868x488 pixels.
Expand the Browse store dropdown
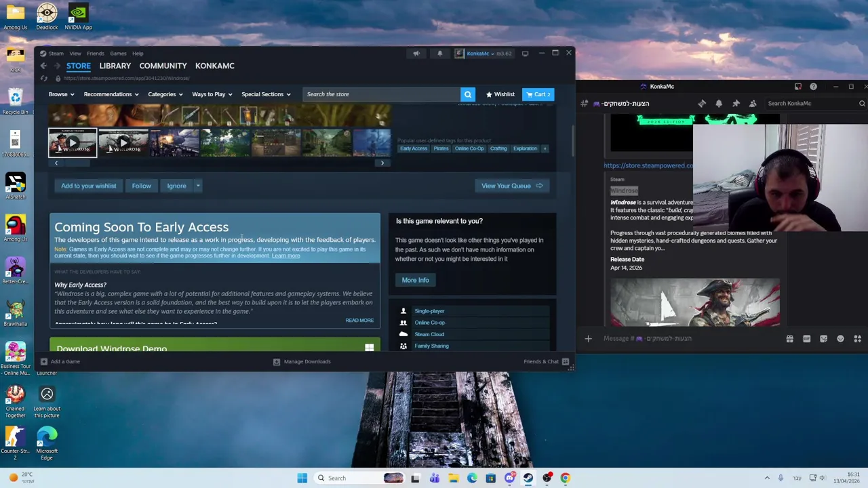tap(61, 94)
